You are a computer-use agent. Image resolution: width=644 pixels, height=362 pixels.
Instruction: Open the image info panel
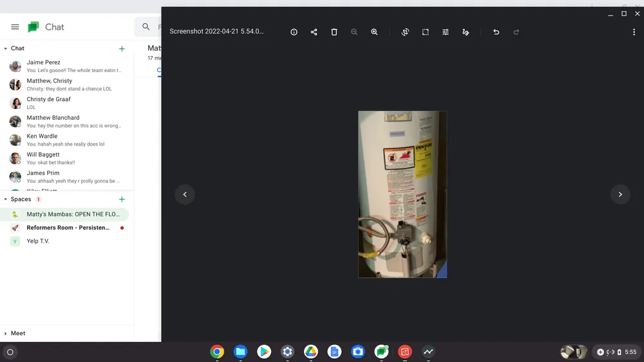(x=294, y=32)
